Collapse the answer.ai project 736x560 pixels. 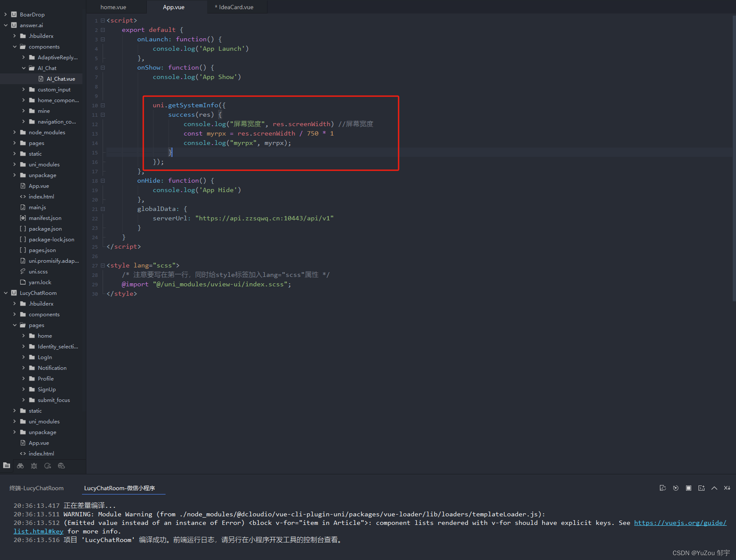pyautogui.click(x=6, y=25)
